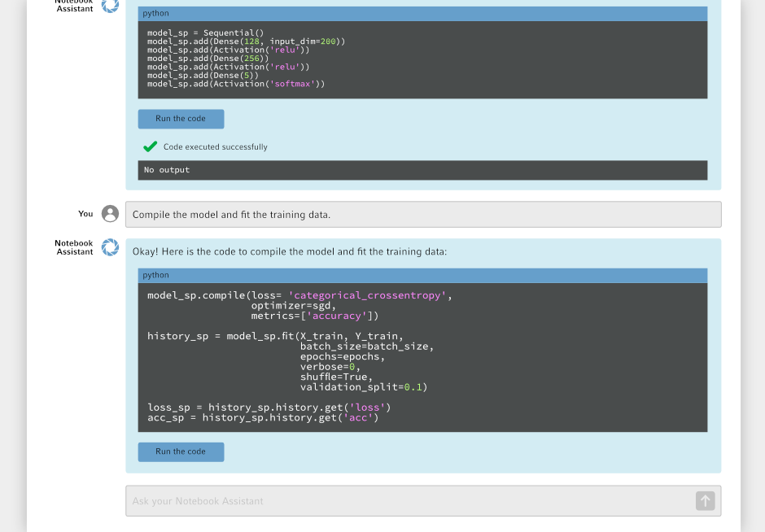Click the green checkmark success icon
Image resolution: width=765 pixels, height=532 pixels.
coord(151,146)
